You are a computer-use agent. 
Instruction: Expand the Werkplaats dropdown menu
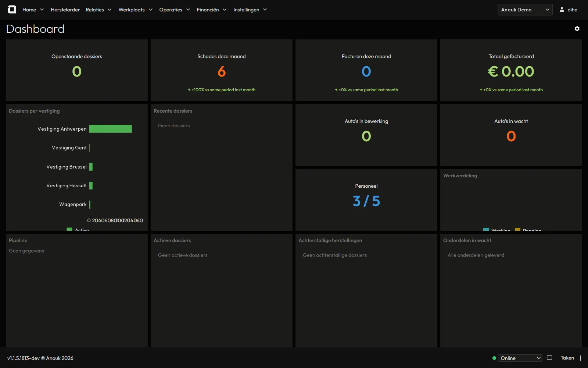click(135, 10)
